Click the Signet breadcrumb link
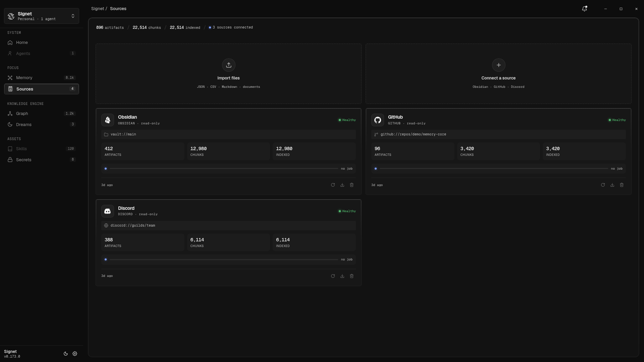 98,9
